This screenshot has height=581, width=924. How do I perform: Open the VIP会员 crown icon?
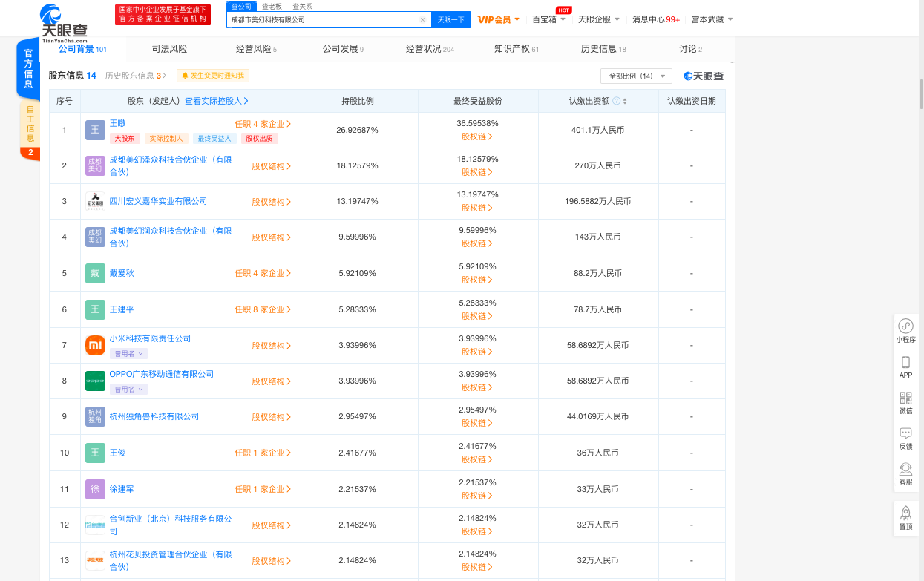(x=496, y=19)
